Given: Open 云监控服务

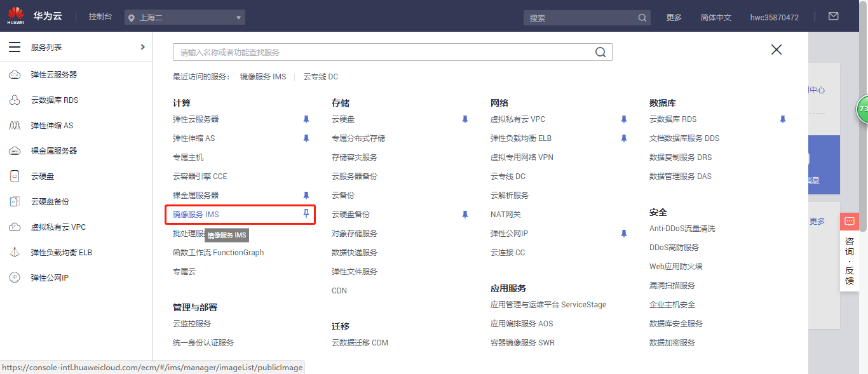Looking at the screenshot, I should click(192, 324).
